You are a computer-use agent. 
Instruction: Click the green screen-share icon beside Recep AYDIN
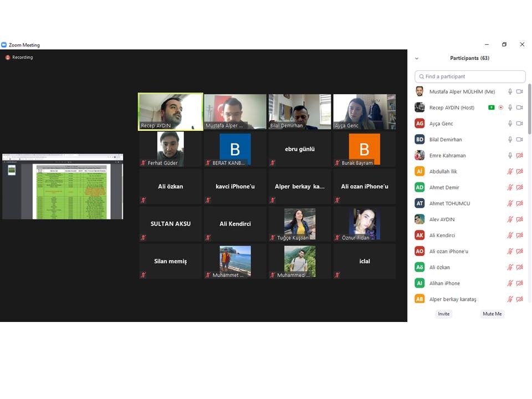click(491, 108)
